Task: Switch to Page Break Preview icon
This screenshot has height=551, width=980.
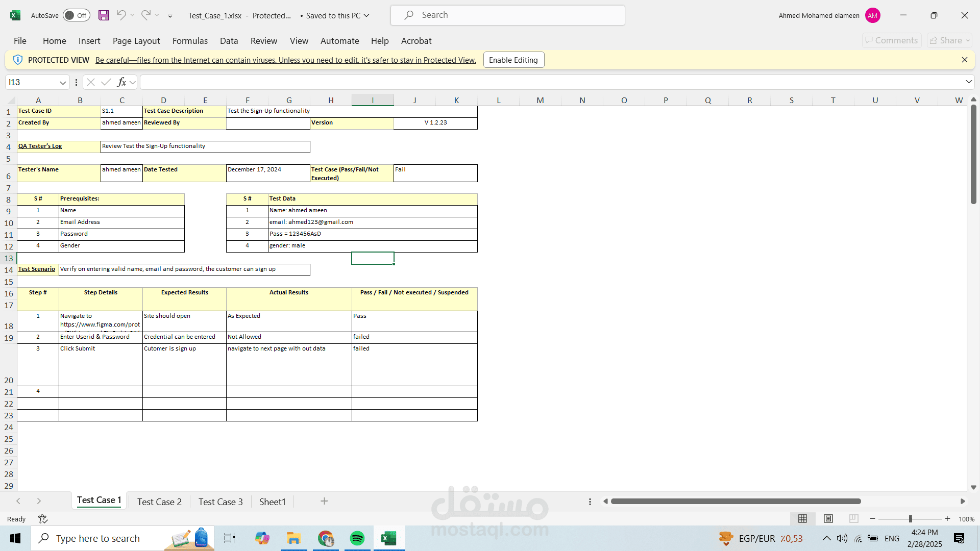Action: click(x=853, y=519)
